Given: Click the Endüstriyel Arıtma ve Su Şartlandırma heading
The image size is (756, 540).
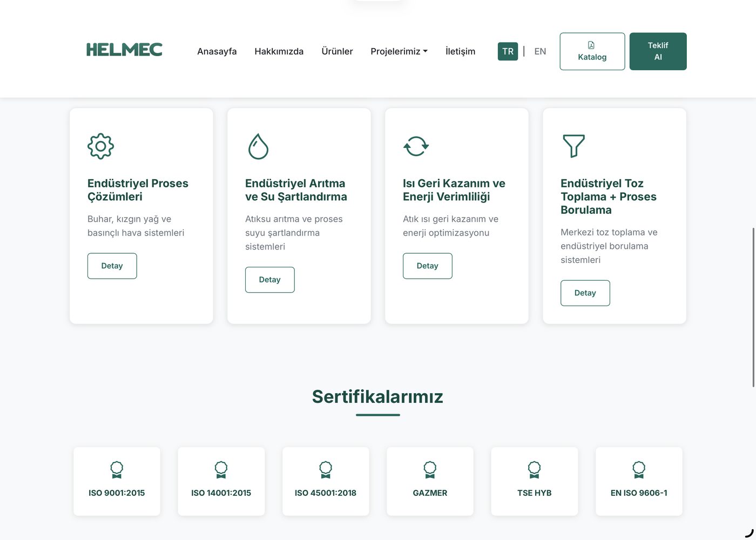Looking at the screenshot, I should tap(296, 190).
